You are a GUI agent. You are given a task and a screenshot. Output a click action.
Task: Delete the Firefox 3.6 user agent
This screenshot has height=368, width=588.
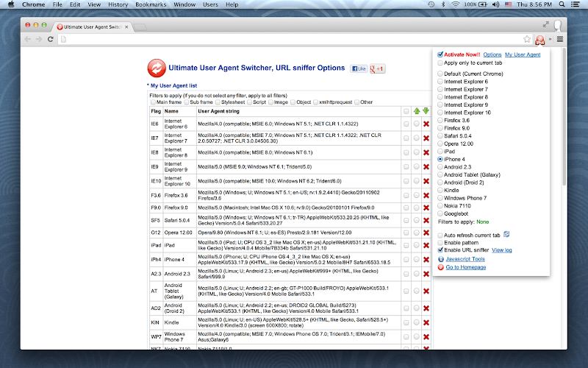pos(426,195)
